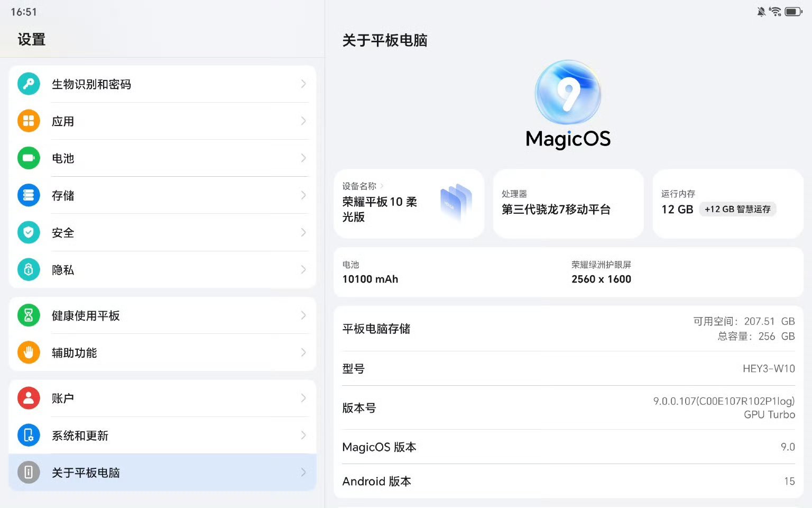
Task: Open the 平板电脑存储 row
Action: click(x=568, y=329)
